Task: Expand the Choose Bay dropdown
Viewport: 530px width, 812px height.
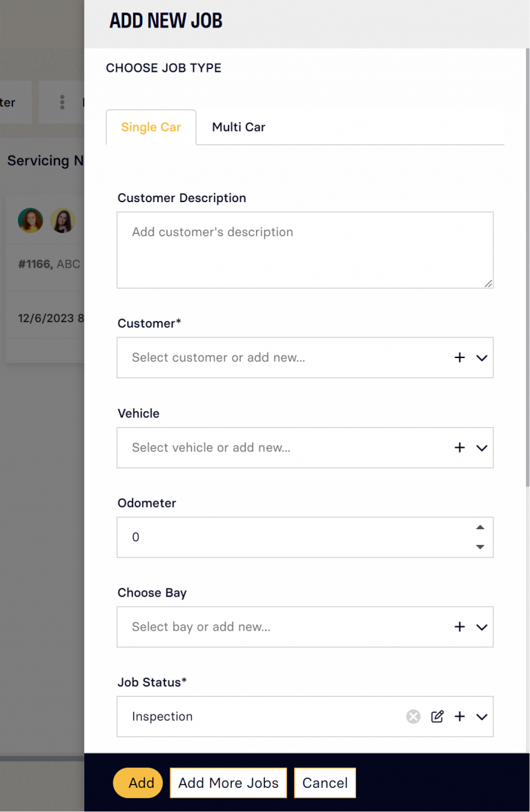Action: tap(481, 626)
